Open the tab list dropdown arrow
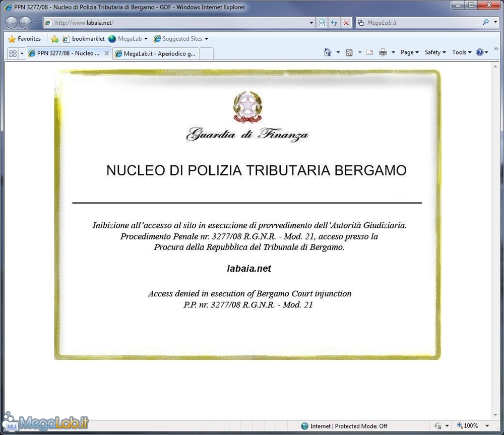This screenshot has height=435, width=504. tap(22, 53)
